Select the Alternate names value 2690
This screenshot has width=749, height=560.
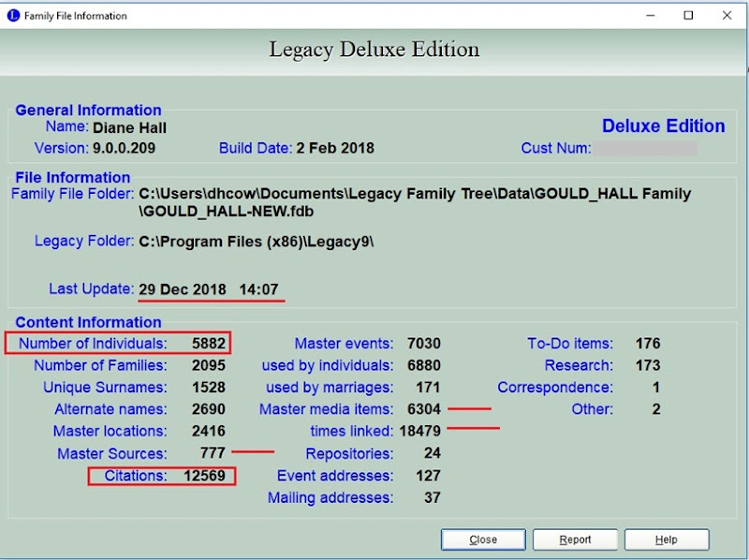208,409
